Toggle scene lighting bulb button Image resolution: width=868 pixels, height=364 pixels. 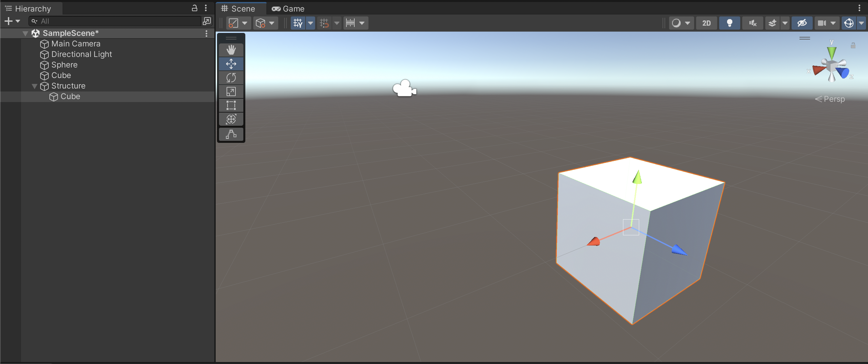point(729,23)
